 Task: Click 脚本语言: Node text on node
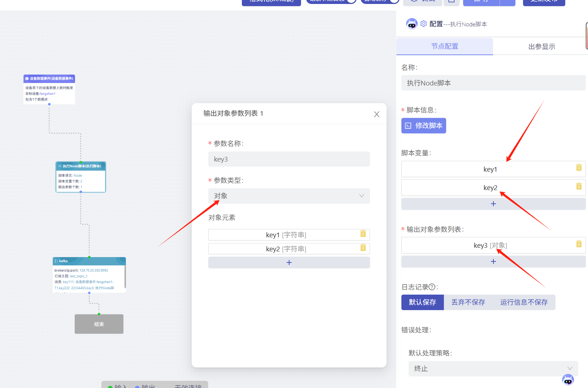pos(70,176)
